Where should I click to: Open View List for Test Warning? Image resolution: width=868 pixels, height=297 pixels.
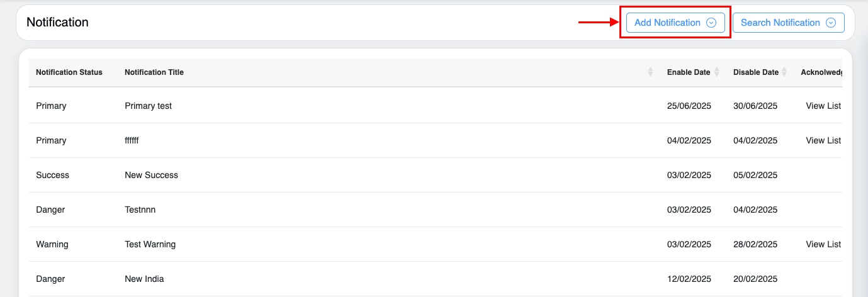click(823, 244)
